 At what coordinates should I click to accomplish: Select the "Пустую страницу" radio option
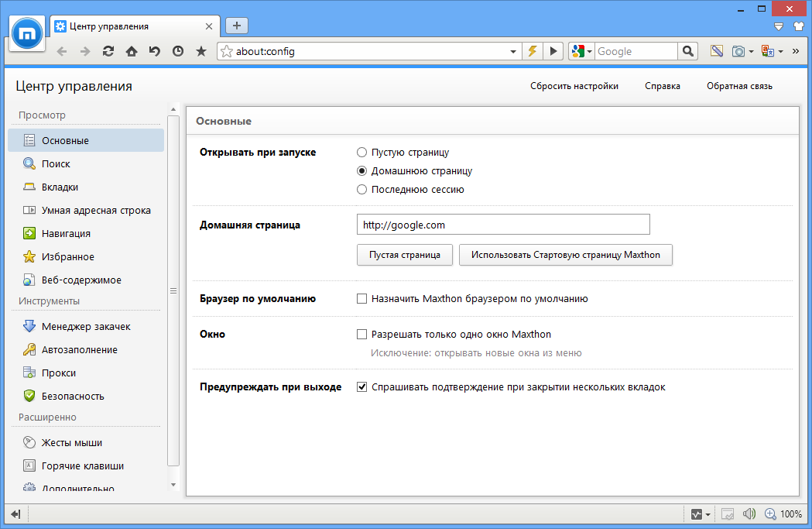tap(361, 153)
